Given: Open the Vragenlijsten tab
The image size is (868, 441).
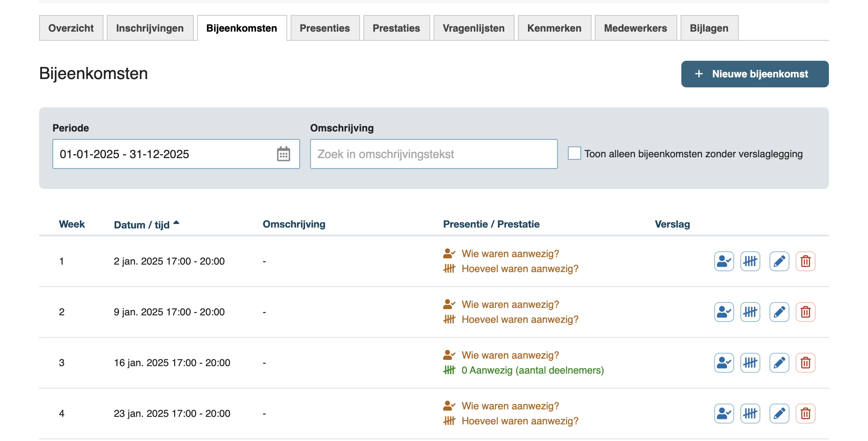Looking at the screenshot, I should click(473, 28).
